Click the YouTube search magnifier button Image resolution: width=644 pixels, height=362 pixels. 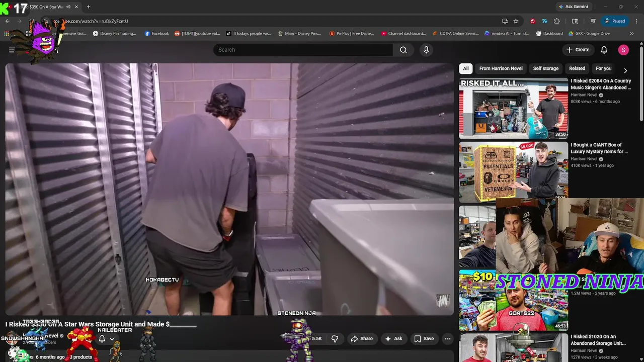click(404, 50)
